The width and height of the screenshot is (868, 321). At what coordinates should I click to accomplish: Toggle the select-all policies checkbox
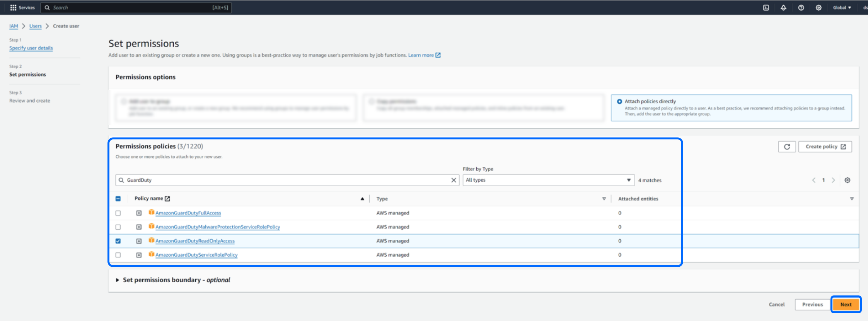(x=118, y=199)
